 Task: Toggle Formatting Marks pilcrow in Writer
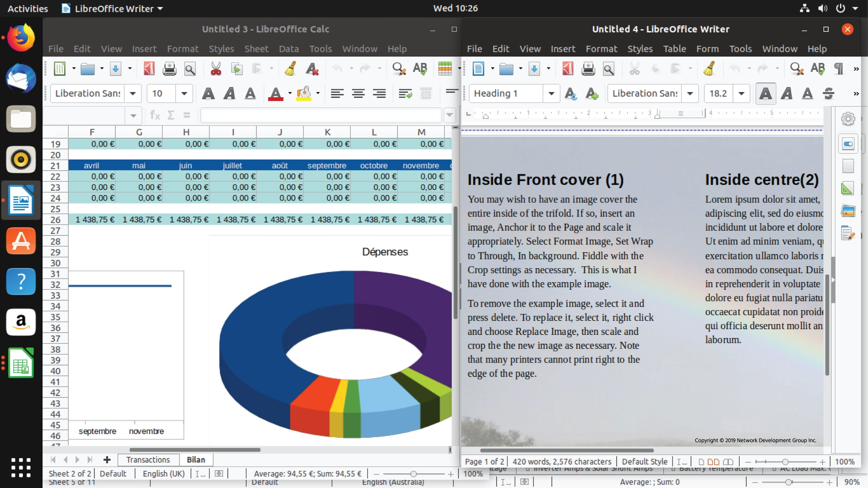click(839, 69)
